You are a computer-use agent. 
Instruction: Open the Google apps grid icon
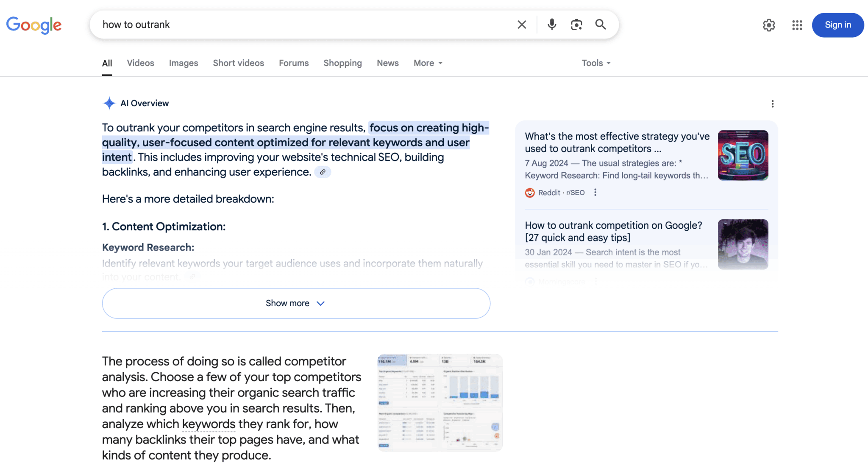797,25
